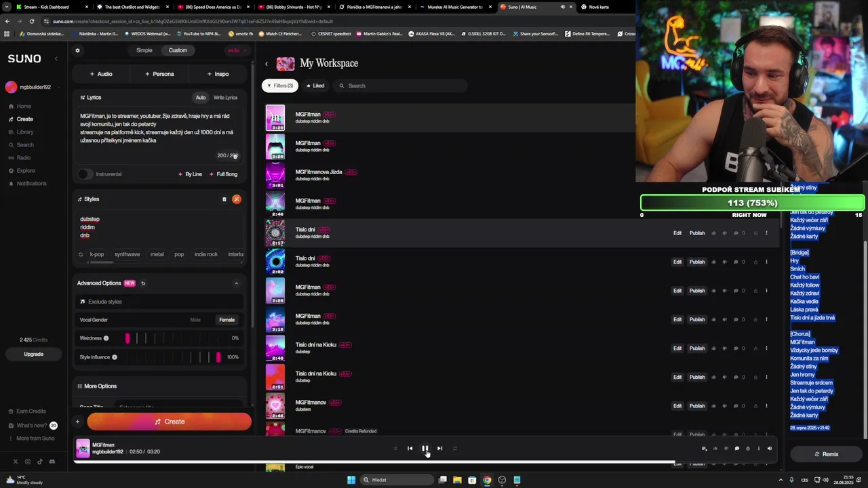Add the synthwave style tag
868x488 pixels.
(x=127, y=254)
